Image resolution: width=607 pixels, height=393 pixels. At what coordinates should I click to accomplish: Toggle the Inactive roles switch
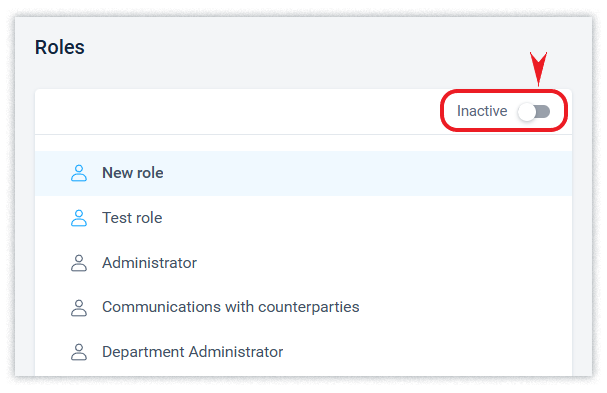(x=534, y=112)
